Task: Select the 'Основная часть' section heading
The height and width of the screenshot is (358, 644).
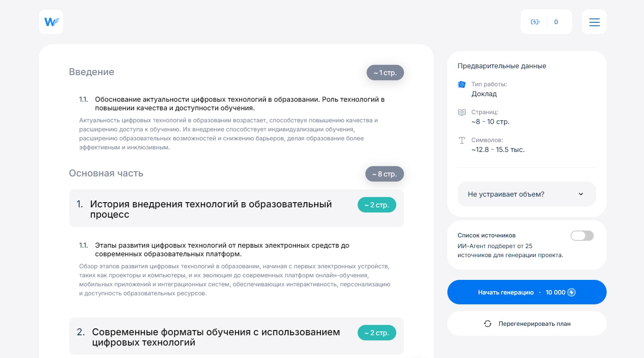Action: coord(106,173)
